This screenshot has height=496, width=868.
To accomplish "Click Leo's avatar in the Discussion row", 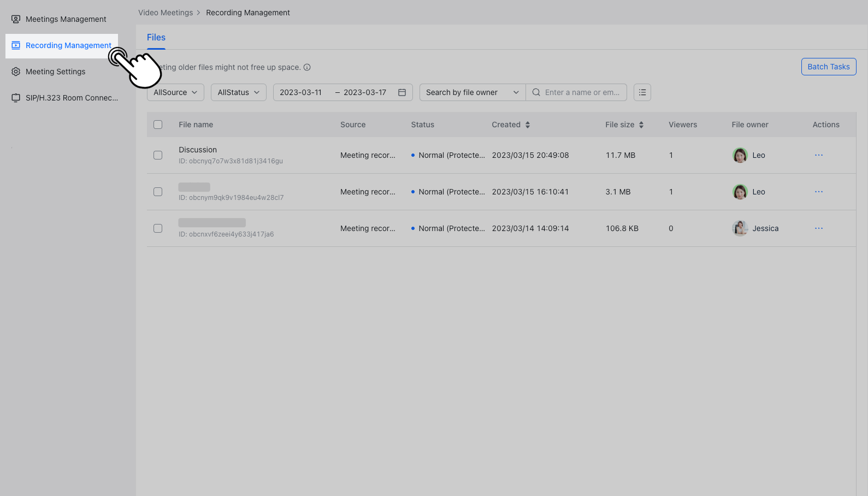I will tap(740, 155).
